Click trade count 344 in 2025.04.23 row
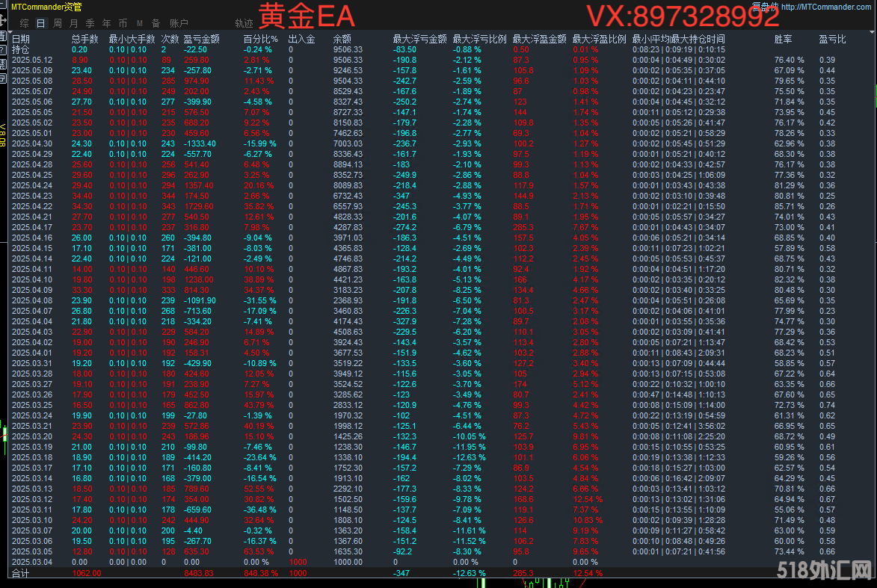 (x=168, y=196)
